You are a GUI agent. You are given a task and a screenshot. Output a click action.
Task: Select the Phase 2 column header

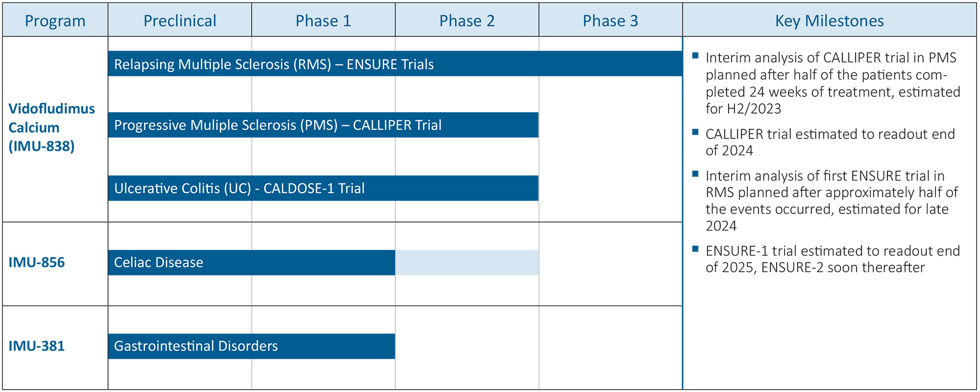tap(467, 21)
